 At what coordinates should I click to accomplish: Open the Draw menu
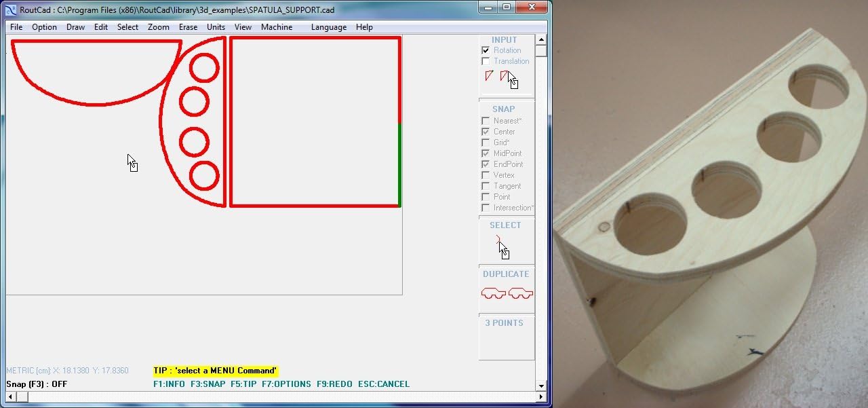coord(75,27)
